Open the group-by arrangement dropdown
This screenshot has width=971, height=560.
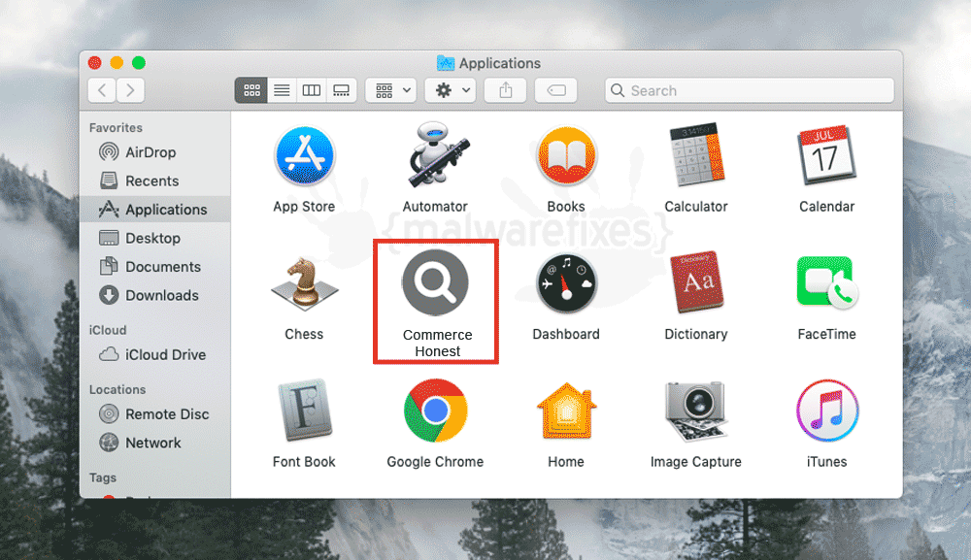coord(390,90)
